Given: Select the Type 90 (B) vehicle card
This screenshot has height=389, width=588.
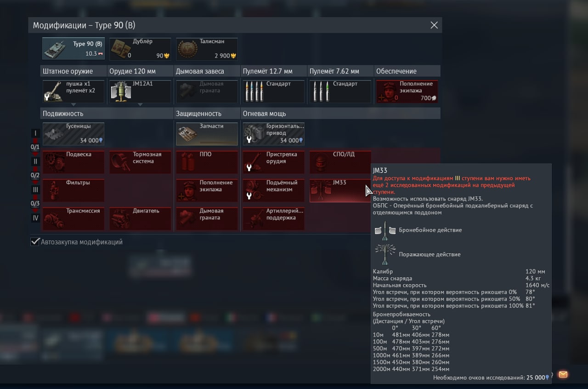Looking at the screenshot, I should coord(73,49).
